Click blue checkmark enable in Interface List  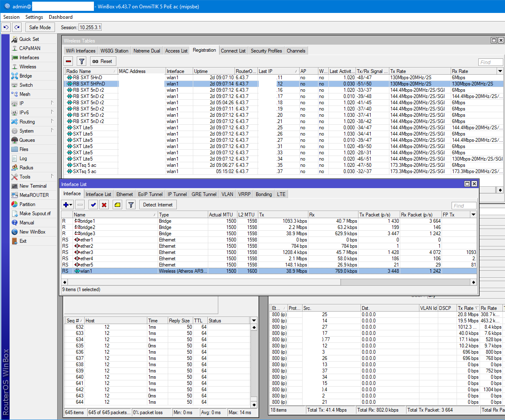(x=93, y=205)
